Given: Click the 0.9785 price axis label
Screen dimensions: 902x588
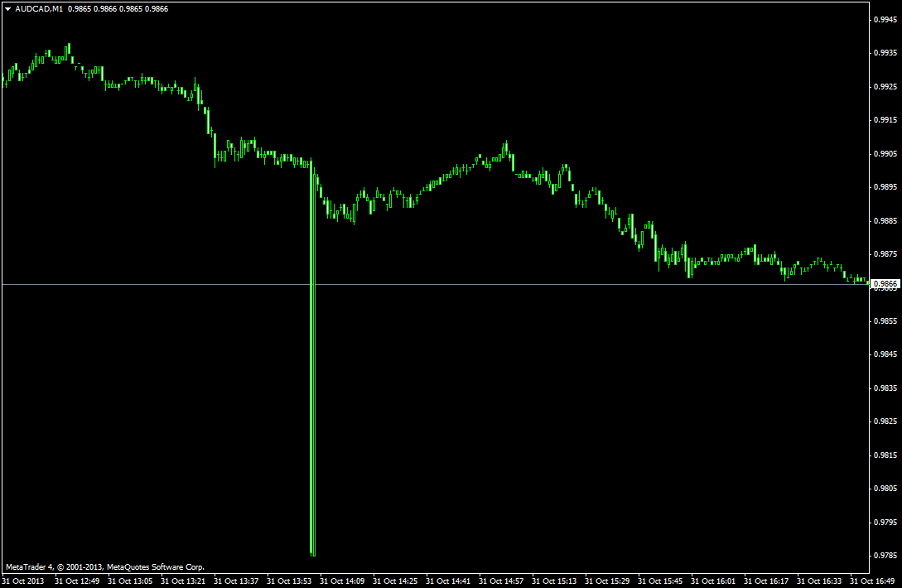Looking at the screenshot, I should click(x=885, y=556).
